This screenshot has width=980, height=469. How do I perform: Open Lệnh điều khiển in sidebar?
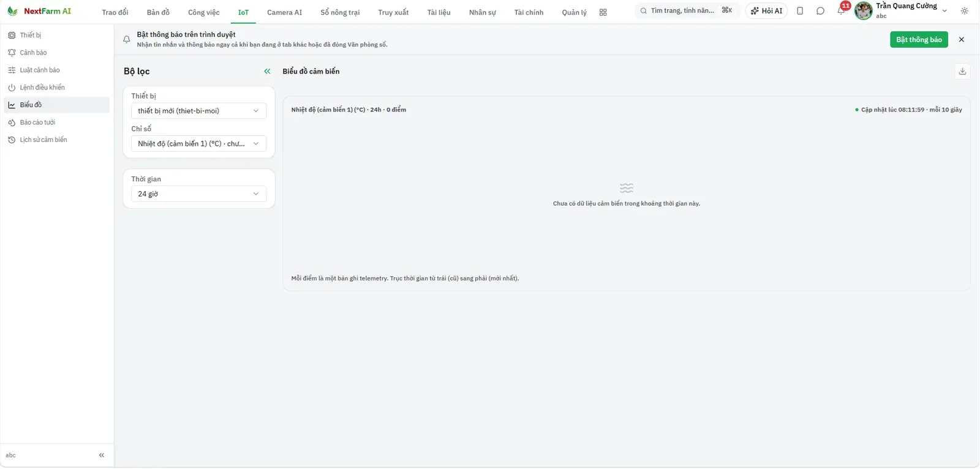(x=57, y=88)
